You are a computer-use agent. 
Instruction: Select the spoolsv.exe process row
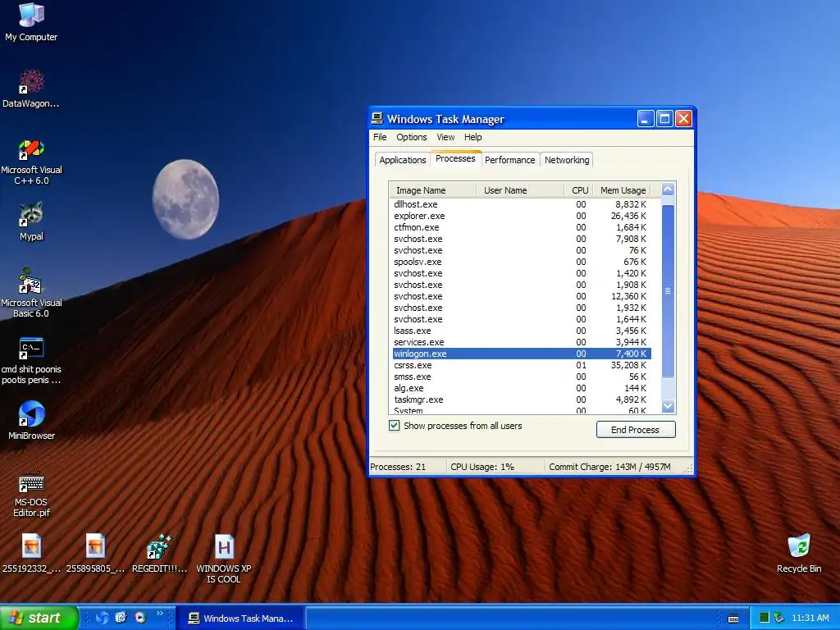pos(521,262)
